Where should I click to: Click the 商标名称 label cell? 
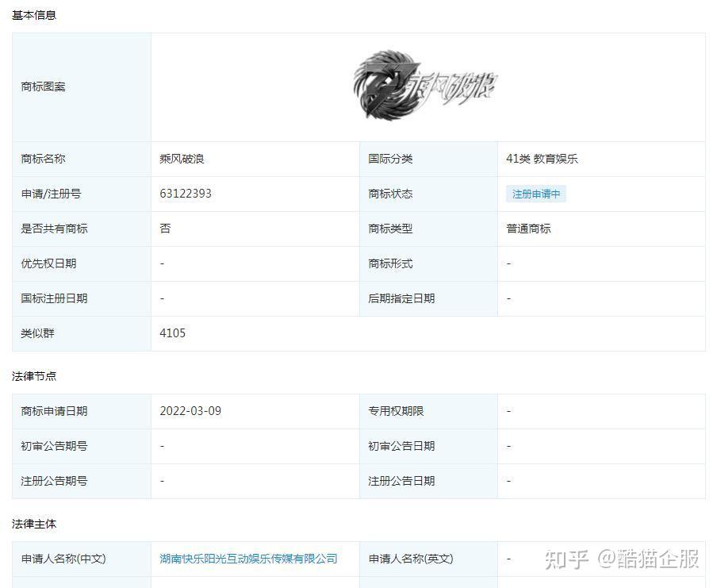[x=82, y=159]
